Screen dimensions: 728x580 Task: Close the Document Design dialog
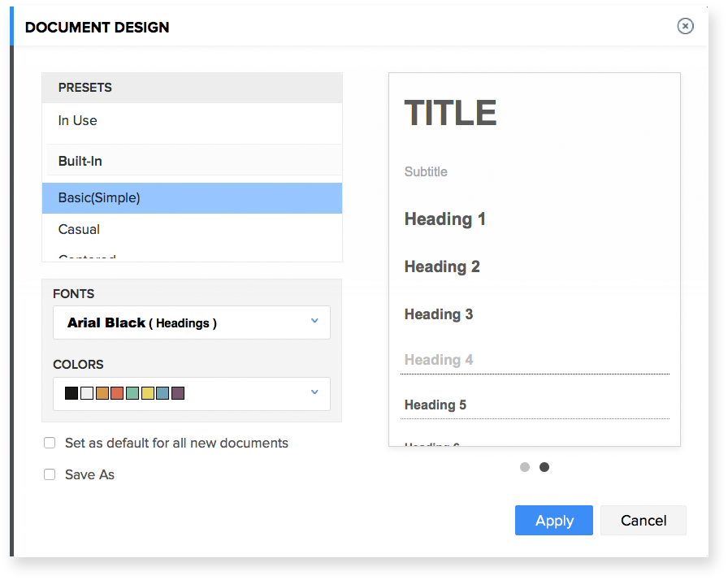[685, 27]
